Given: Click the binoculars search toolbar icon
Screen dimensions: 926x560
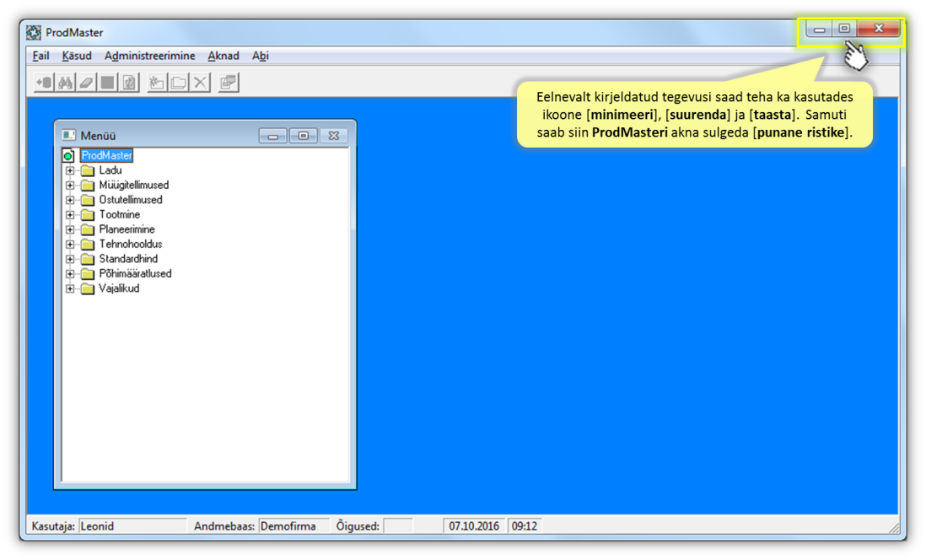Looking at the screenshot, I should [65, 82].
